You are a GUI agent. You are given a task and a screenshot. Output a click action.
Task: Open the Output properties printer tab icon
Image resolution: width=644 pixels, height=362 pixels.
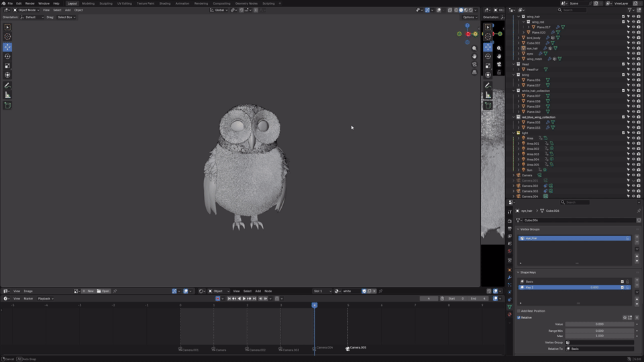click(510, 229)
